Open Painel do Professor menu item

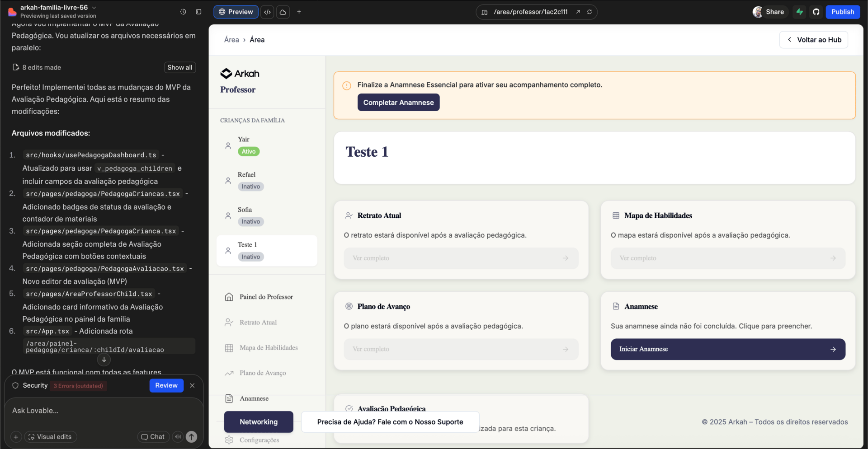coord(267,297)
